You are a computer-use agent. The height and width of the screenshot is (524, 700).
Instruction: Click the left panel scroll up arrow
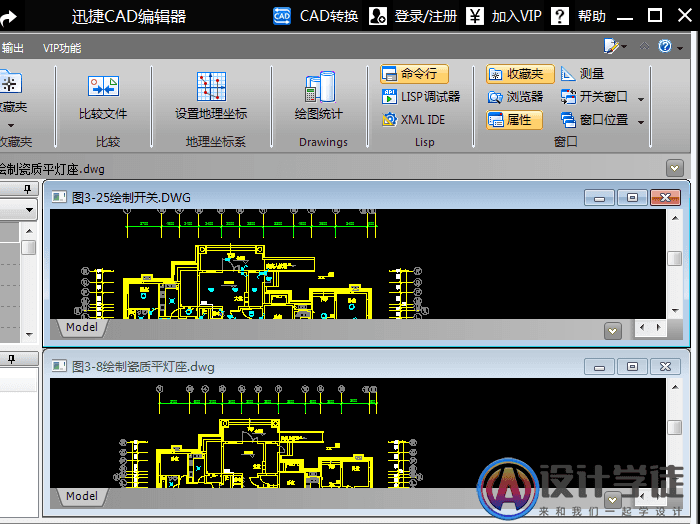(29, 231)
